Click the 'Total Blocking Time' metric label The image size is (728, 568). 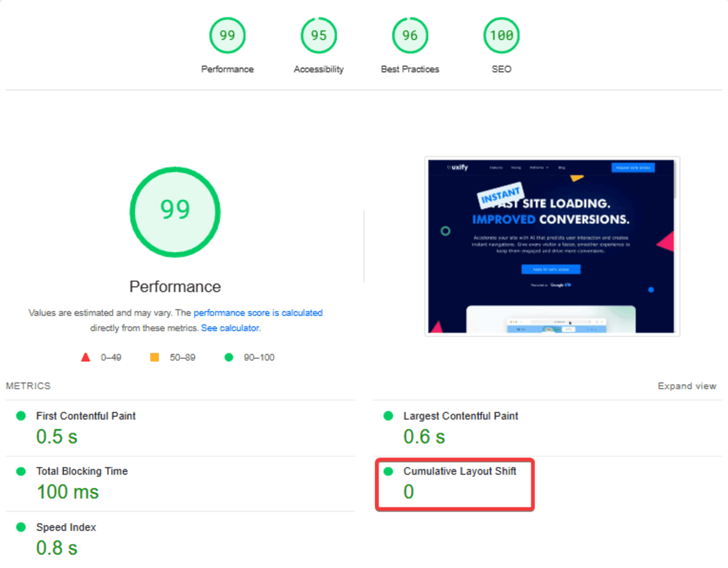pos(82,471)
